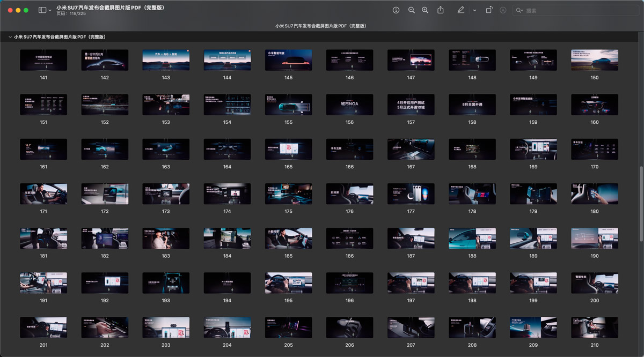
Task: Click the page number label 175
Action: tap(289, 211)
